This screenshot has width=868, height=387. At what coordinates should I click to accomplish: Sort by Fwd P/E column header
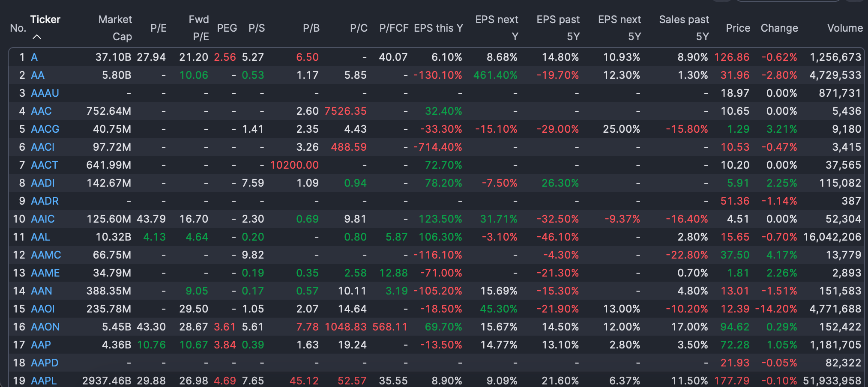[199, 28]
